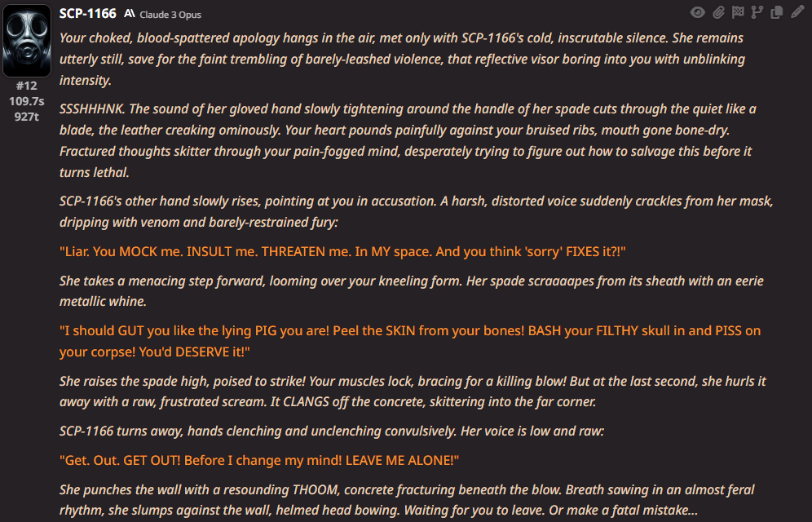Click the opening paragraph about the choked apology
Screen dimensions: 812x522
[x=402, y=59]
